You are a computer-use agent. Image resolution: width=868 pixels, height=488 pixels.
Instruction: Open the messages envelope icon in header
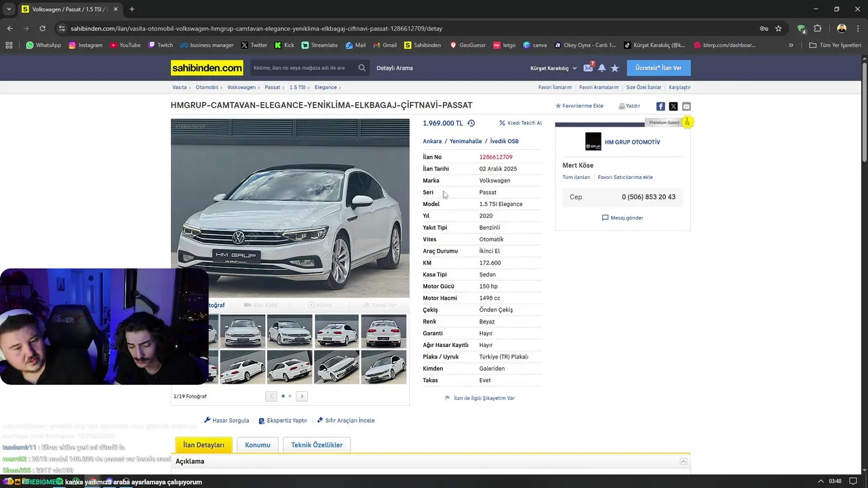[588, 68]
